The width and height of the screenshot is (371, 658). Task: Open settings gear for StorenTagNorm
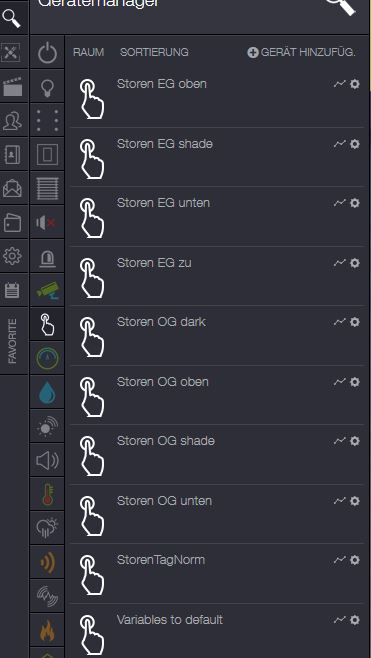pos(355,560)
